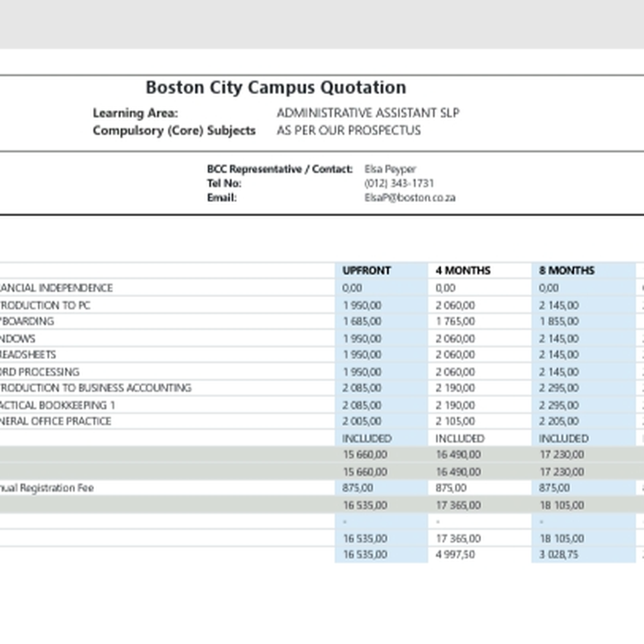The image size is (644, 644).
Task: Click the 8 months amount '2 205,00'
Action: (559, 421)
